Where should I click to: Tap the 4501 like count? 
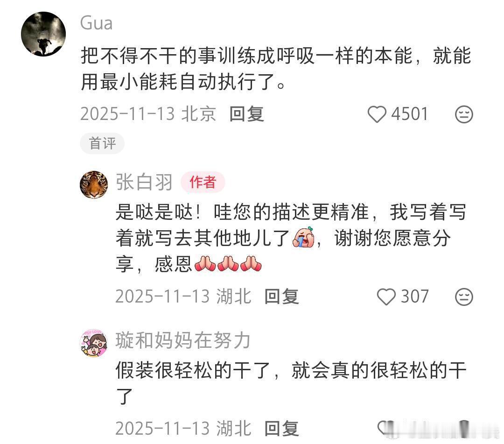(x=410, y=114)
